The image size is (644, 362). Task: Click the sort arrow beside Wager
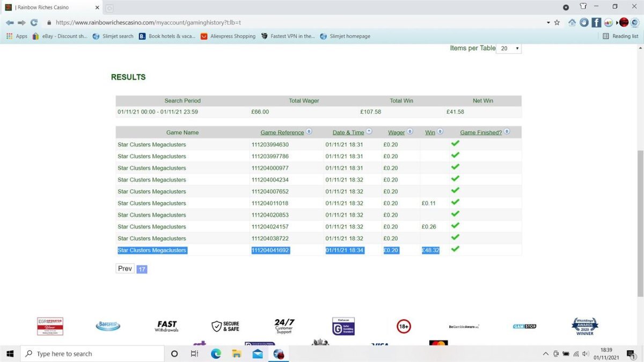click(x=410, y=132)
